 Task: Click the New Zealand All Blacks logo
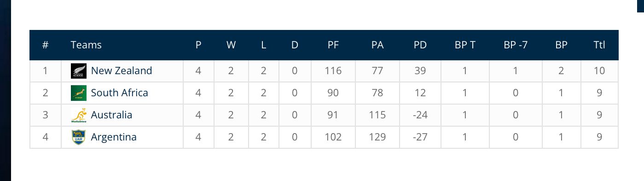click(78, 71)
